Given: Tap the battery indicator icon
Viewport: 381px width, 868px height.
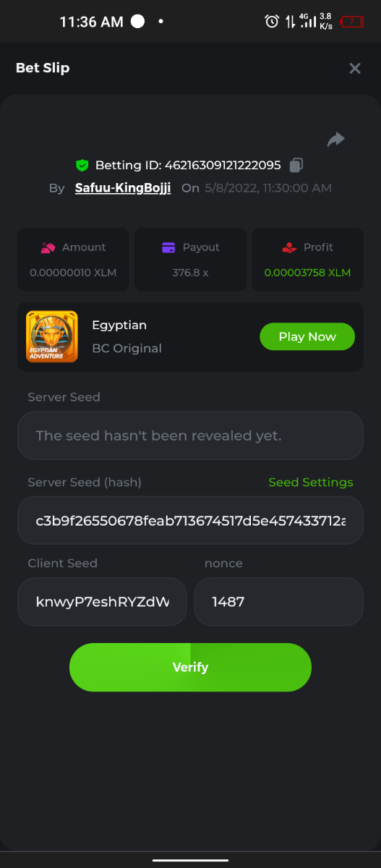Looking at the screenshot, I should pos(352,22).
